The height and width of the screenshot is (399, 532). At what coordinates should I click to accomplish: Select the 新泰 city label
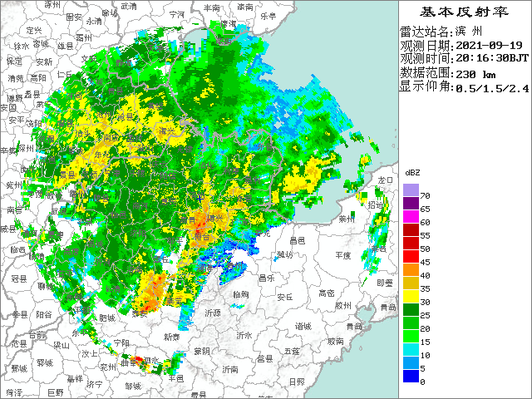tap(172, 337)
